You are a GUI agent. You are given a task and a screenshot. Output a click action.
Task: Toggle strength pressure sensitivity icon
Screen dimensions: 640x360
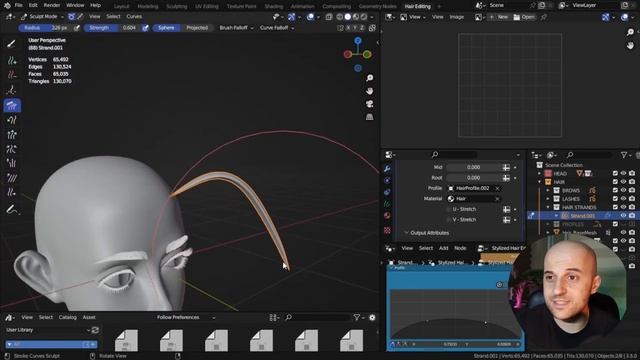click(x=145, y=28)
